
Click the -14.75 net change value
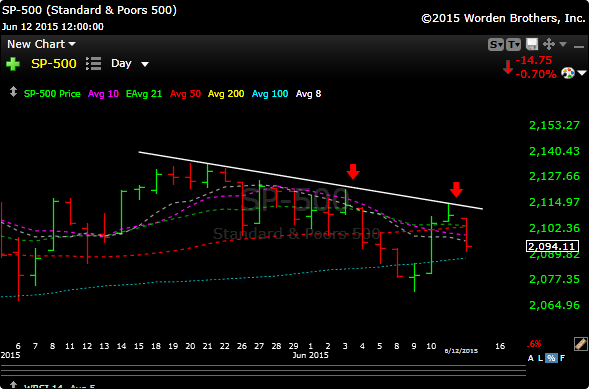pyautogui.click(x=534, y=60)
